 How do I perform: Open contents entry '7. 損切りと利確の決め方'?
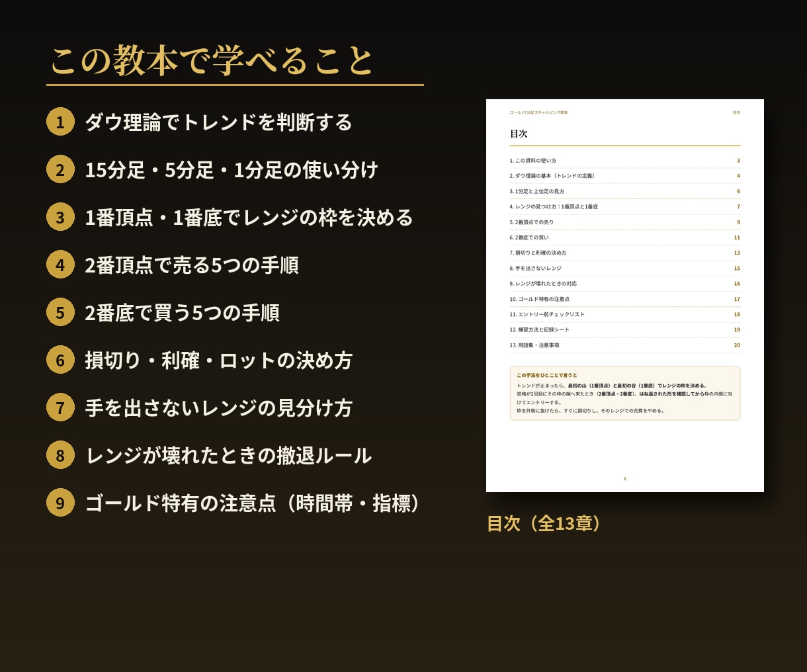tap(538, 253)
